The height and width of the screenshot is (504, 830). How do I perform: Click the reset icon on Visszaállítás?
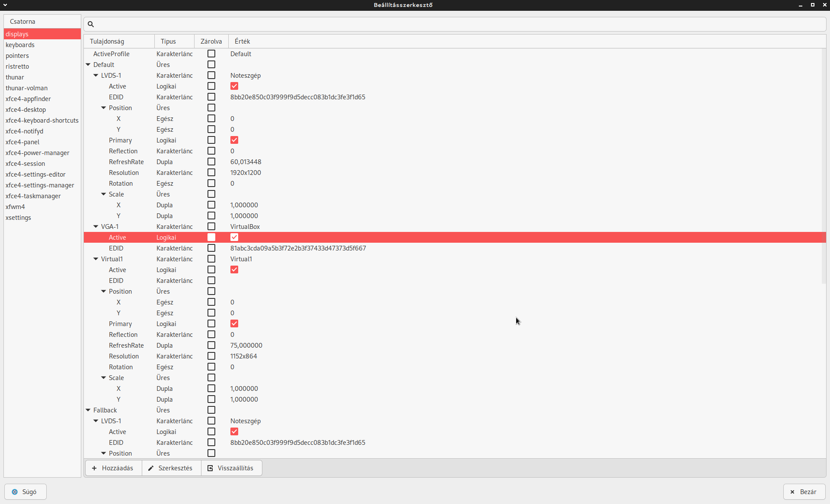pyautogui.click(x=210, y=468)
